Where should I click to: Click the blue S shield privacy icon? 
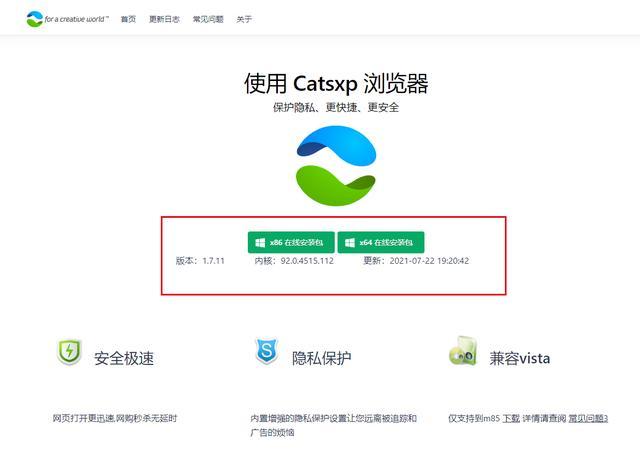tap(267, 351)
